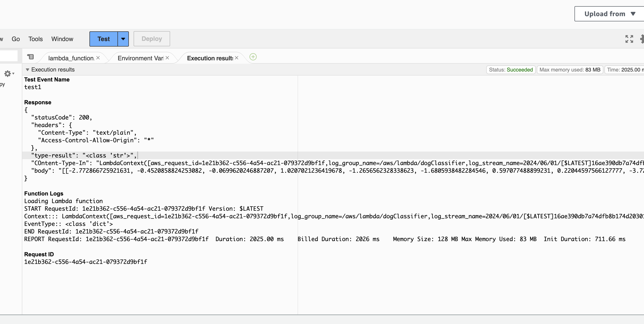Viewport: 644px width, 324px height.
Task: Close the Environment Variables tab
Action: [167, 58]
